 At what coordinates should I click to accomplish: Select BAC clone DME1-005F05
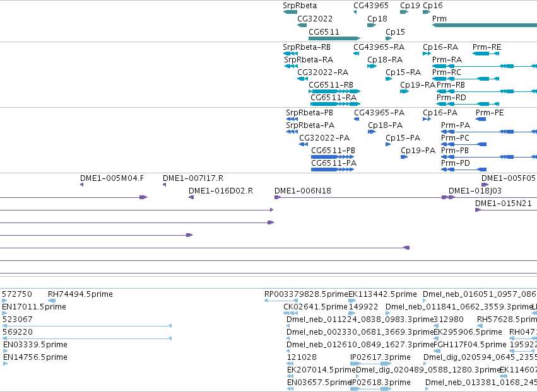pos(485,185)
